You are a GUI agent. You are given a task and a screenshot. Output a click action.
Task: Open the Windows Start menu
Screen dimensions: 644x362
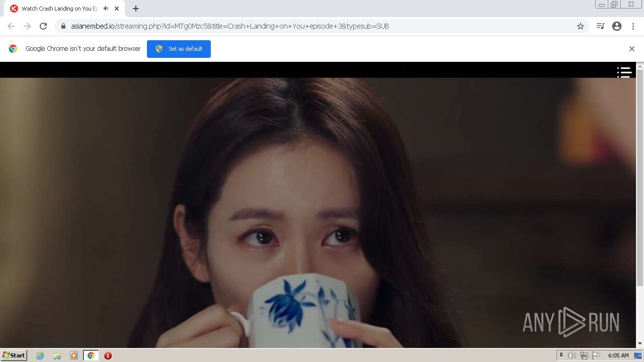click(x=14, y=355)
